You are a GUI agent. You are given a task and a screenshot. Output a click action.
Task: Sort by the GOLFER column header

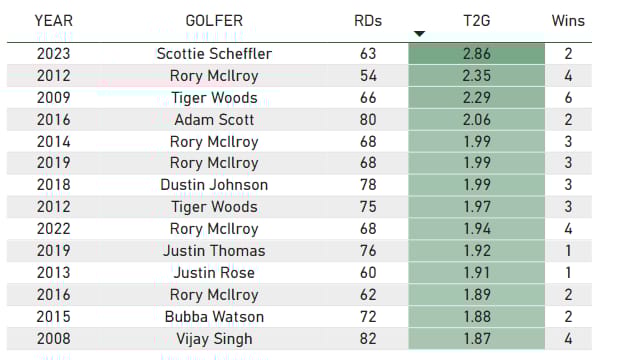[214, 20]
